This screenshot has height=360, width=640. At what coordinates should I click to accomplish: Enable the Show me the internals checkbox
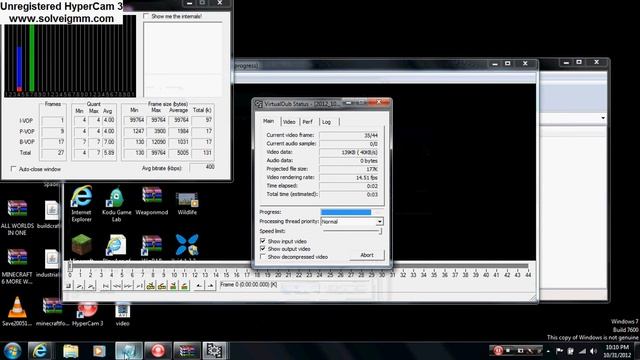pyautogui.click(x=146, y=16)
